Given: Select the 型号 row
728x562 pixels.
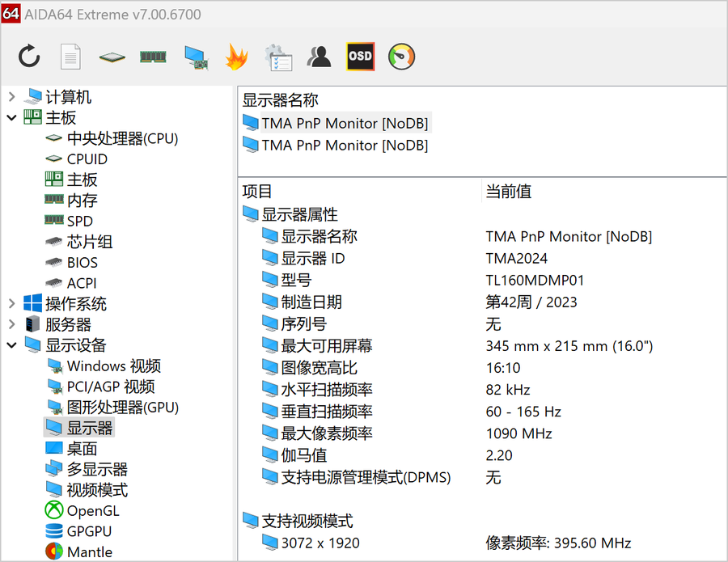Looking at the screenshot, I should click(296, 280).
